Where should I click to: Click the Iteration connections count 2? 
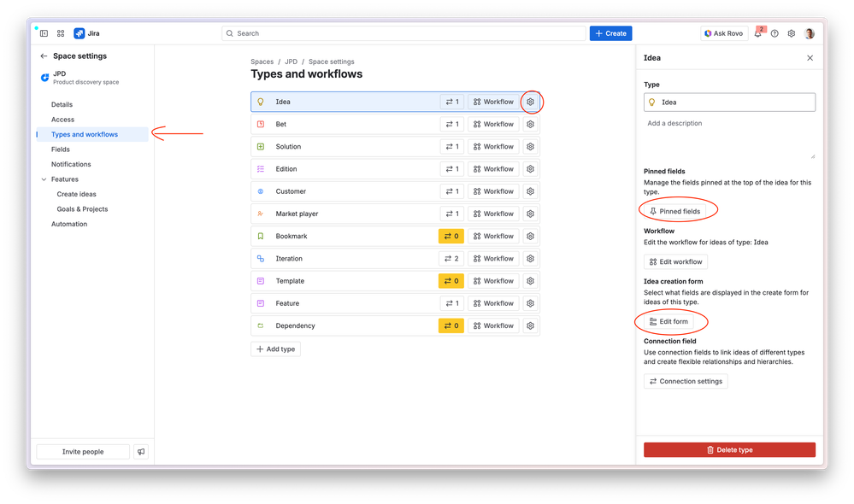click(x=451, y=259)
